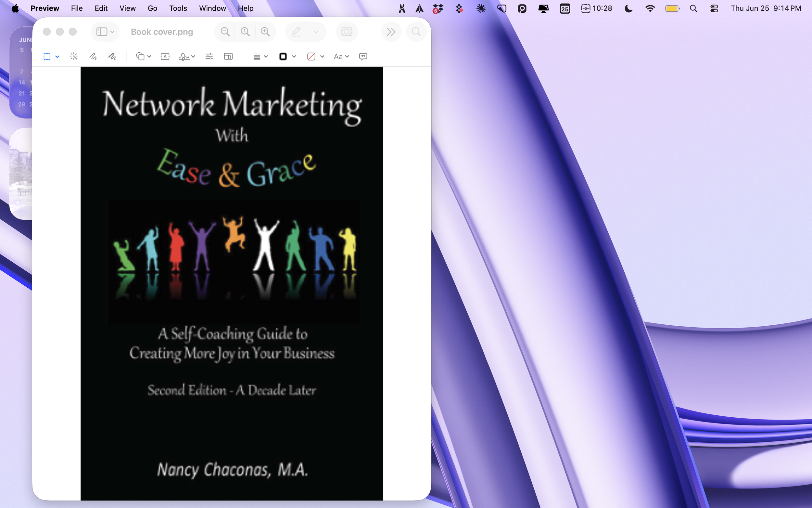This screenshot has width=812, height=508.
Task: Open the Text Style Aa menu
Action: coord(341,57)
